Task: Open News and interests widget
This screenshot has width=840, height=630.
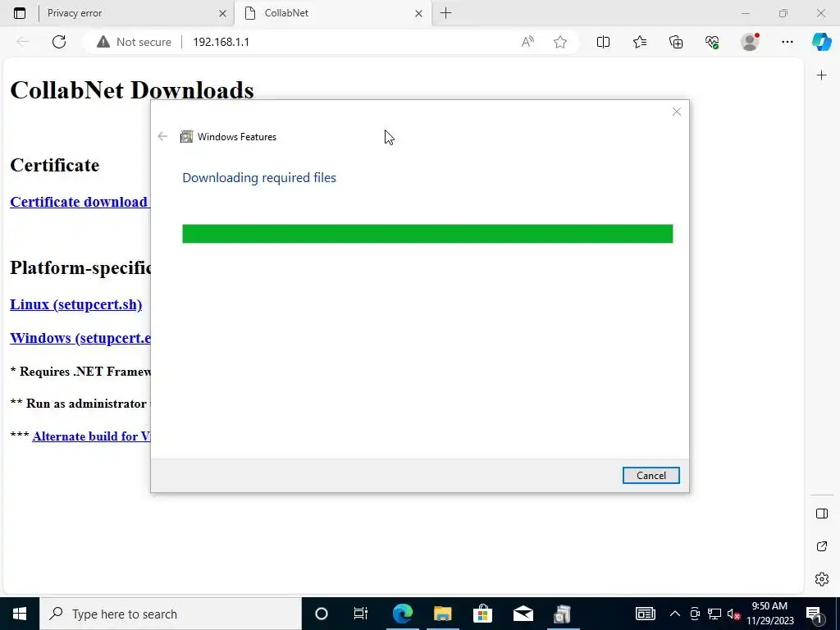Action: coord(645,614)
